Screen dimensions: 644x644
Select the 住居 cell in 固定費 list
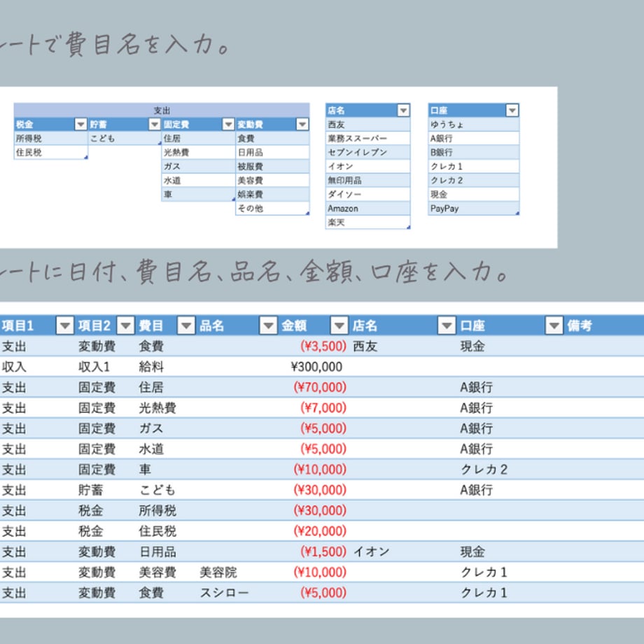[198, 139]
